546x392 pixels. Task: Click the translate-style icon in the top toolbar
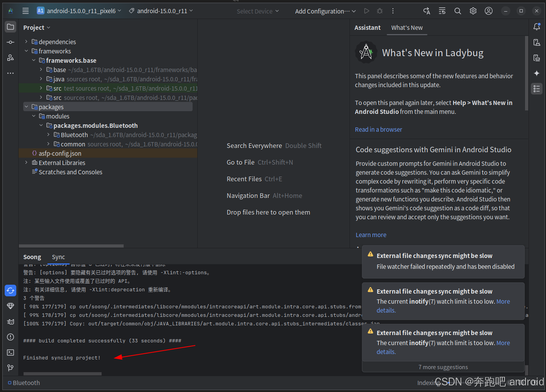pyautogui.click(x=427, y=11)
